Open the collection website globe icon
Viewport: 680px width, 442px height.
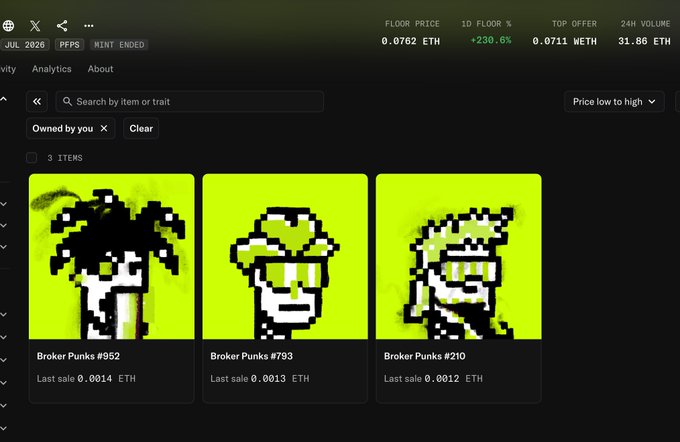[x=8, y=26]
